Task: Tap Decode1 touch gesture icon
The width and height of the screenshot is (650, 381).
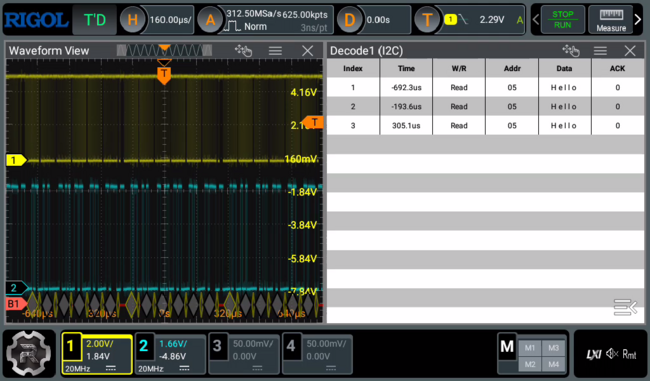Action: (x=571, y=51)
